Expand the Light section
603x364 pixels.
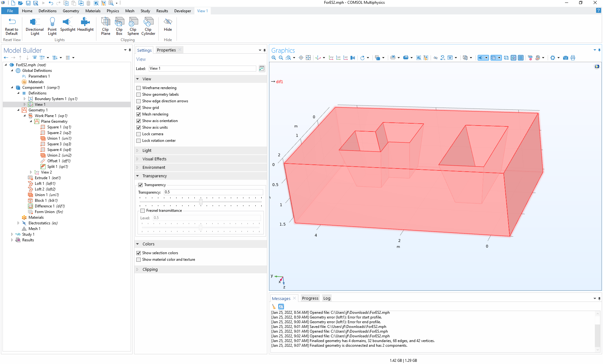(x=147, y=151)
